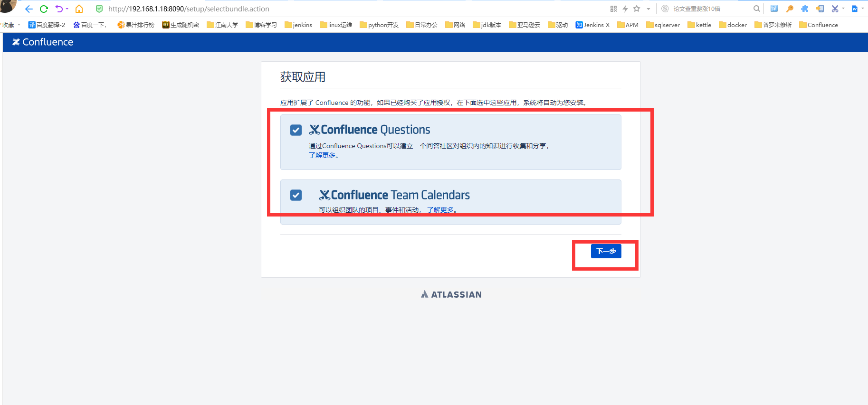This screenshot has height=405, width=868.
Task: Open the QR code icon in address bar
Action: 613,9
